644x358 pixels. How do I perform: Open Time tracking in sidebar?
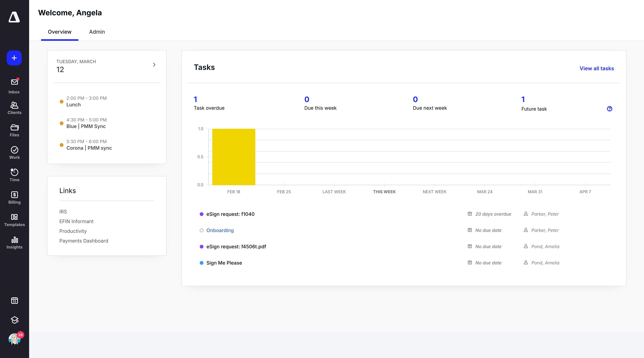tap(14, 175)
